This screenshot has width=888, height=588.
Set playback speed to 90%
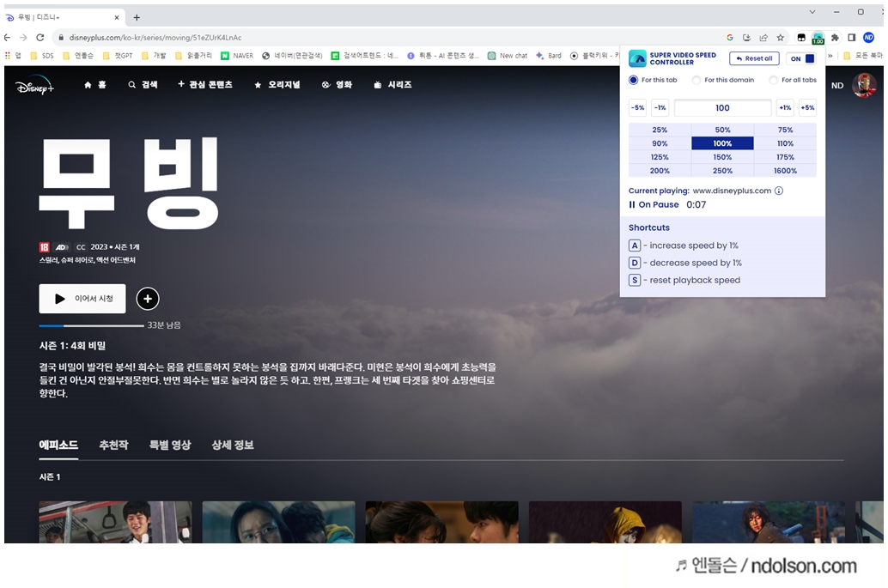coord(660,143)
